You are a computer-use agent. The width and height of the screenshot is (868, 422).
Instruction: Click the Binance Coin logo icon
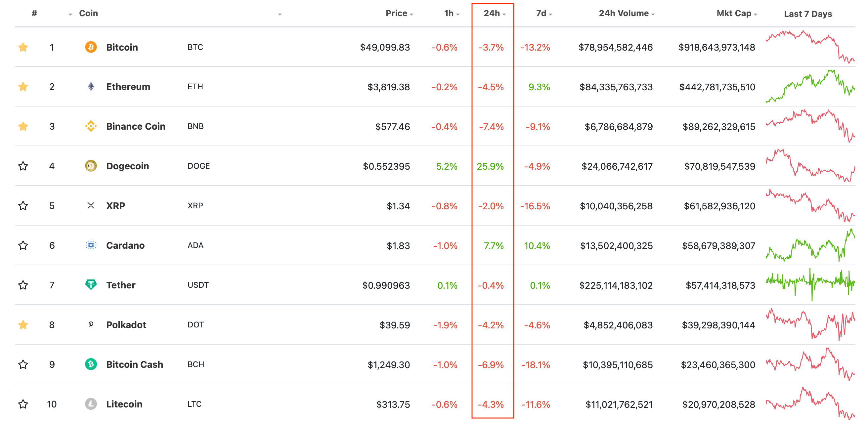(91, 126)
